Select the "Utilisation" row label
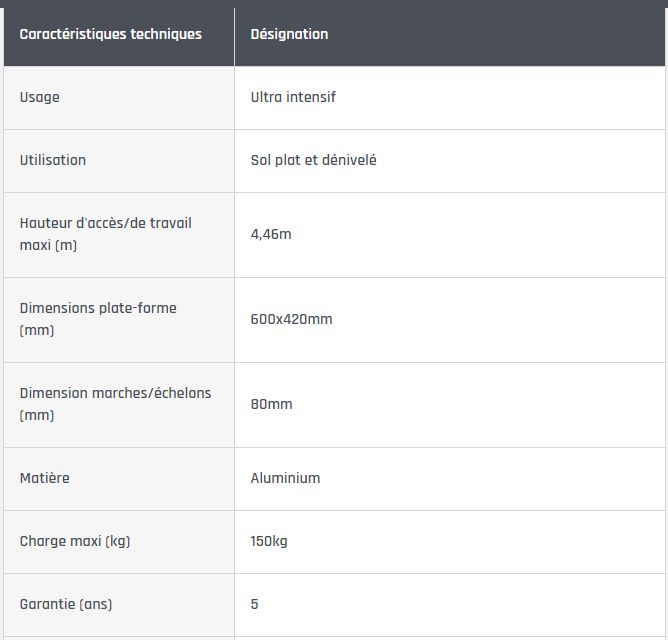This screenshot has width=668, height=640. pos(53,160)
